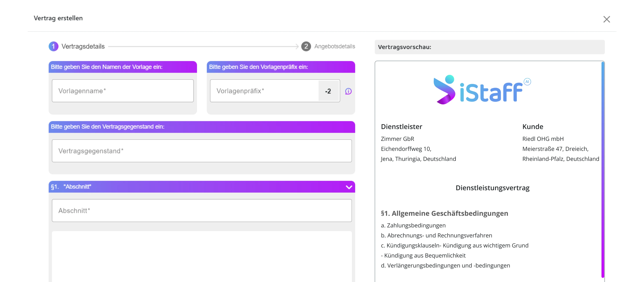Select step 1 Vertragsdetails
The image size is (644, 282).
[x=76, y=46]
